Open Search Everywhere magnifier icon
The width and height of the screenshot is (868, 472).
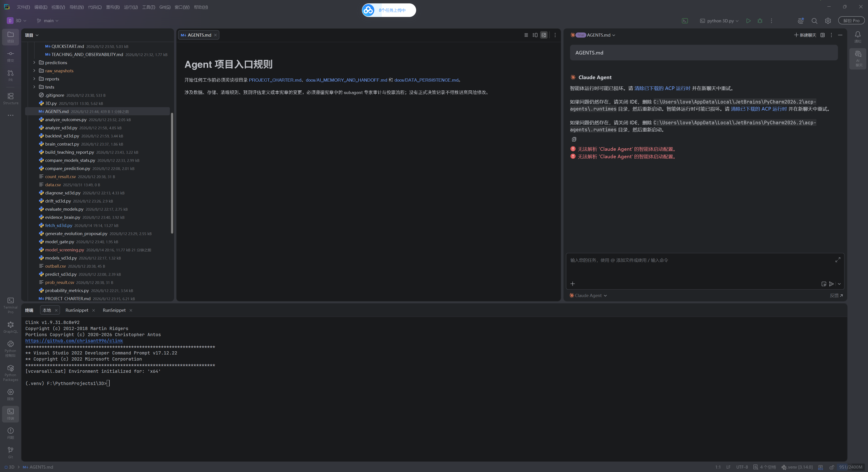pyautogui.click(x=814, y=21)
